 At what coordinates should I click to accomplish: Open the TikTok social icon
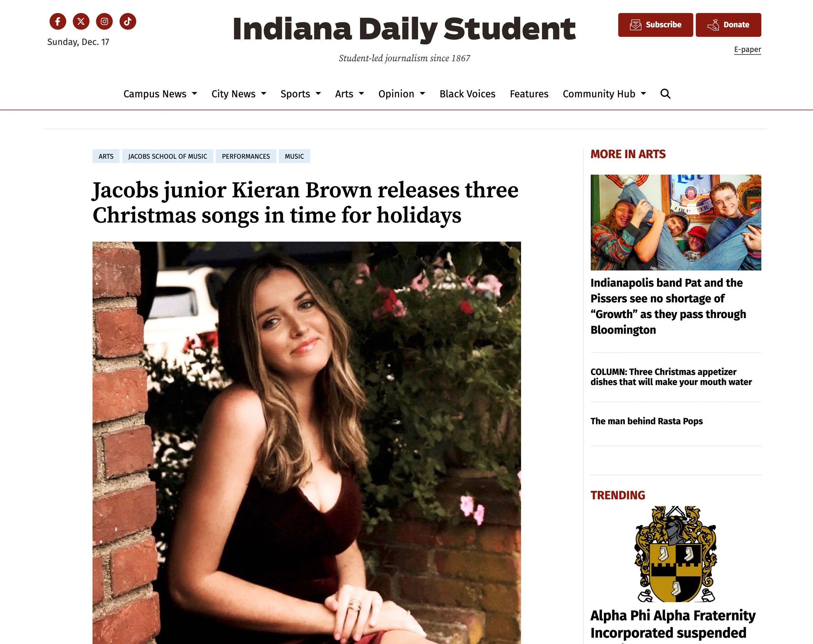128,21
